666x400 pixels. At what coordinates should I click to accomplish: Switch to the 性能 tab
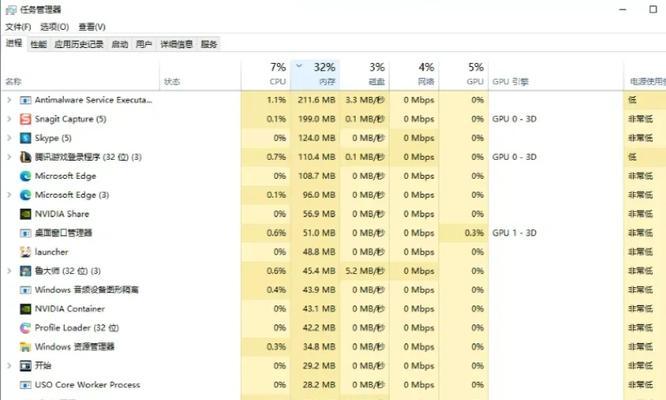[x=38, y=44]
